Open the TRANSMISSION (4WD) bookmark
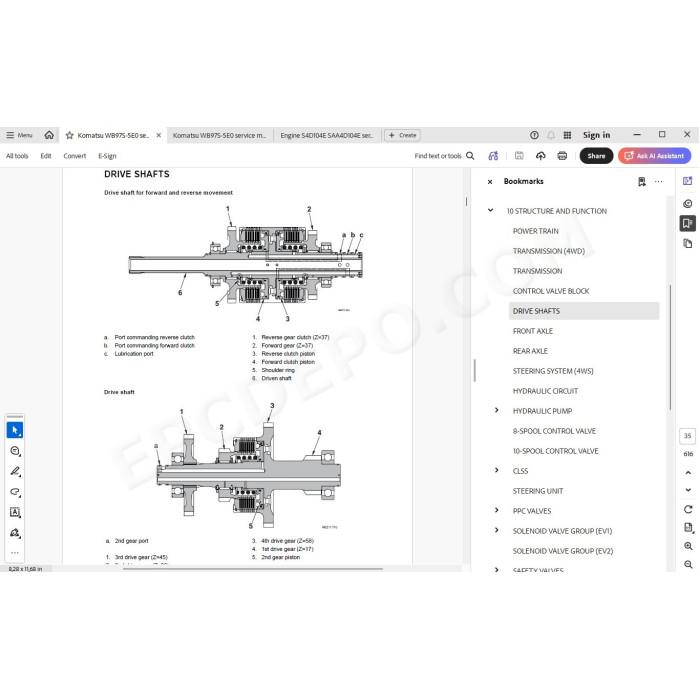 549,251
